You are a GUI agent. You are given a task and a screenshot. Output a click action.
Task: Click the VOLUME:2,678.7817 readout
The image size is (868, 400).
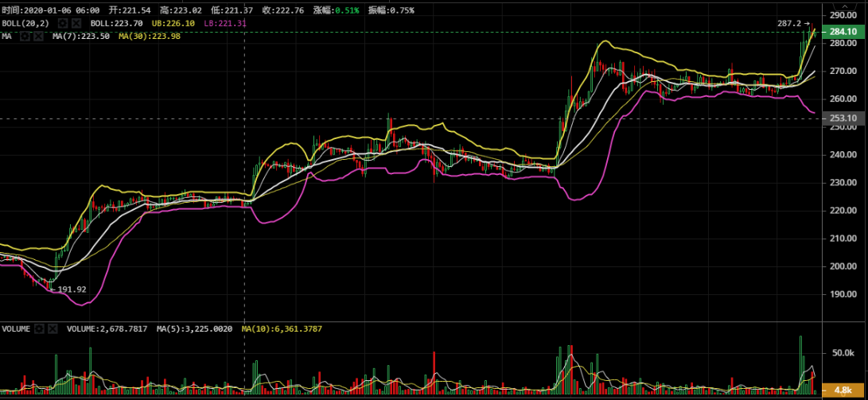(x=107, y=328)
